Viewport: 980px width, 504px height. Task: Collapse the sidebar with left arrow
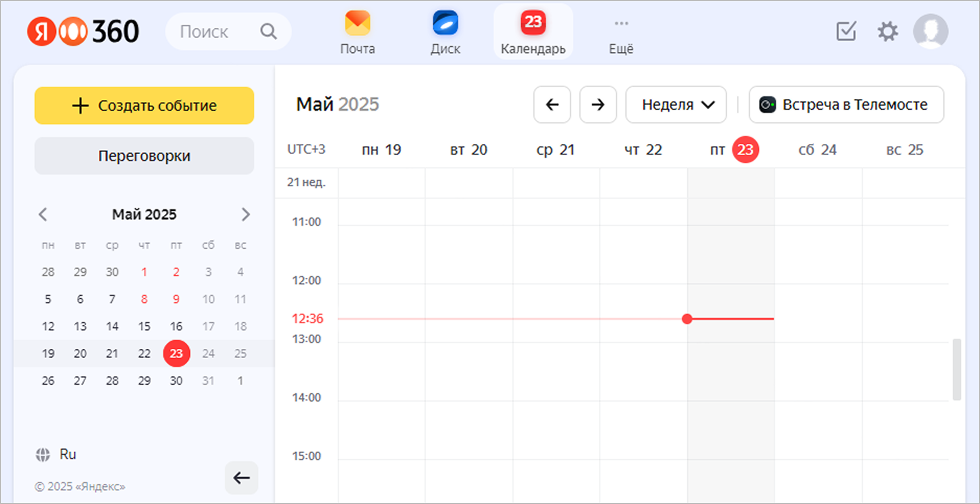pos(241,477)
